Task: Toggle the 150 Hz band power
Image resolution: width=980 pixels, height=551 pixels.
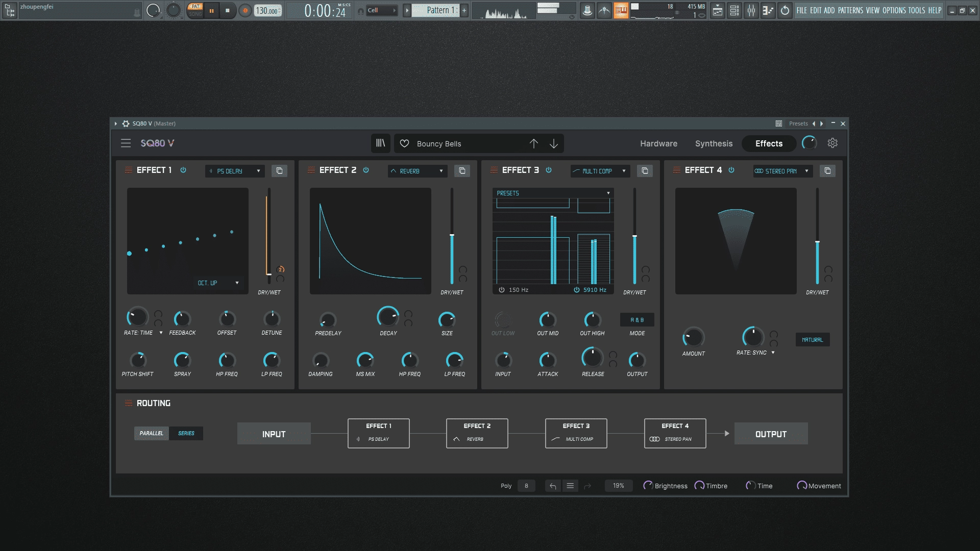Action: pos(502,290)
